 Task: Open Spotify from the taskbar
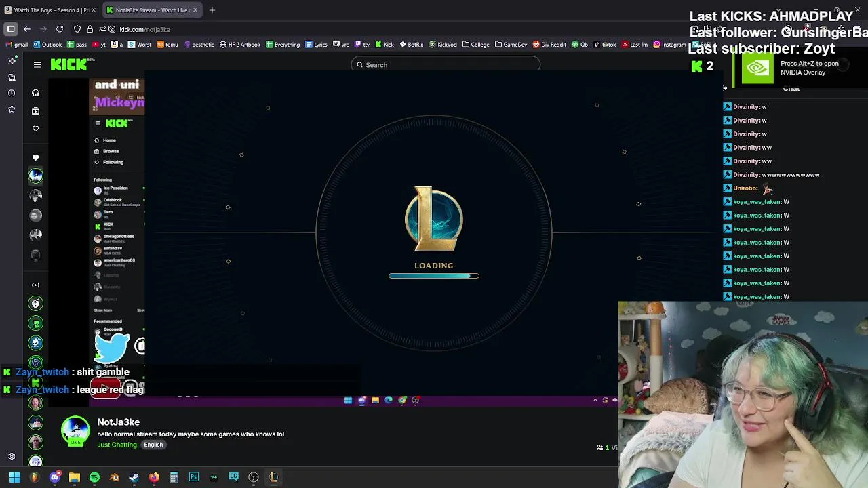point(94,477)
